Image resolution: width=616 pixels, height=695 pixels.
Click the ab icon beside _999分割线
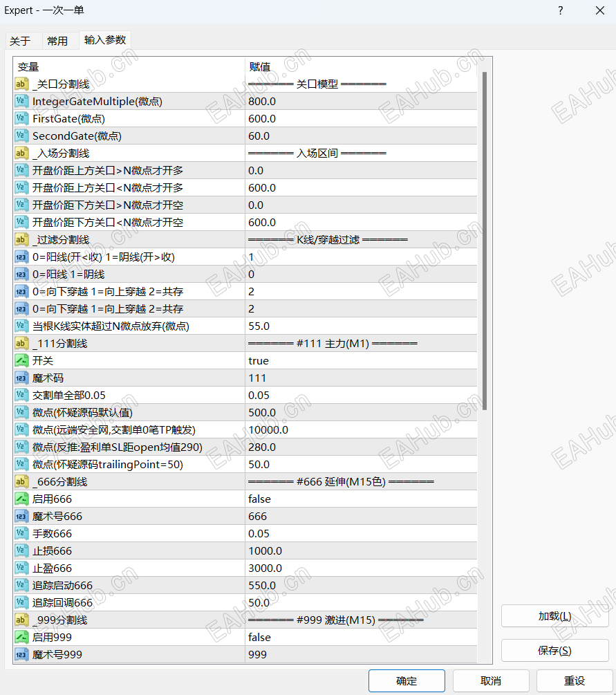pyautogui.click(x=20, y=620)
